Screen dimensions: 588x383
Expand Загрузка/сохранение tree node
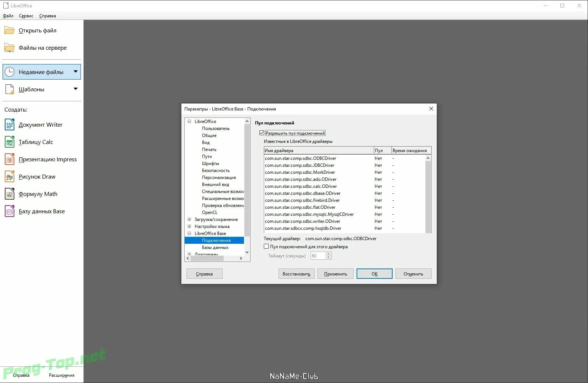pos(189,219)
